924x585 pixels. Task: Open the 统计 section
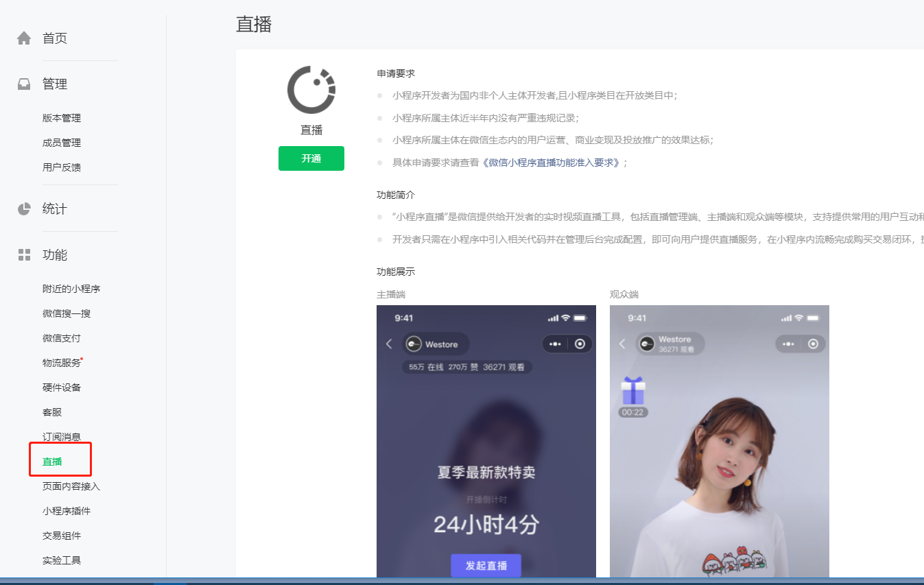pos(55,209)
